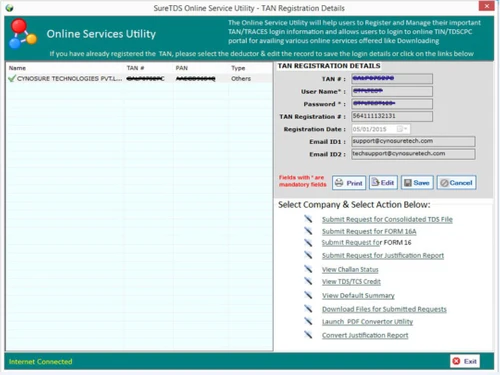Click the icon beside Submit Request for FORM 16
This screenshot has width=500, height=375.
click(308, 242)
